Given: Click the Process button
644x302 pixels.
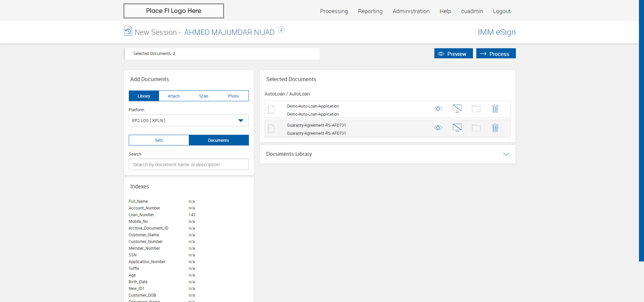Looking at the screenshot, I should coord(496,54).
